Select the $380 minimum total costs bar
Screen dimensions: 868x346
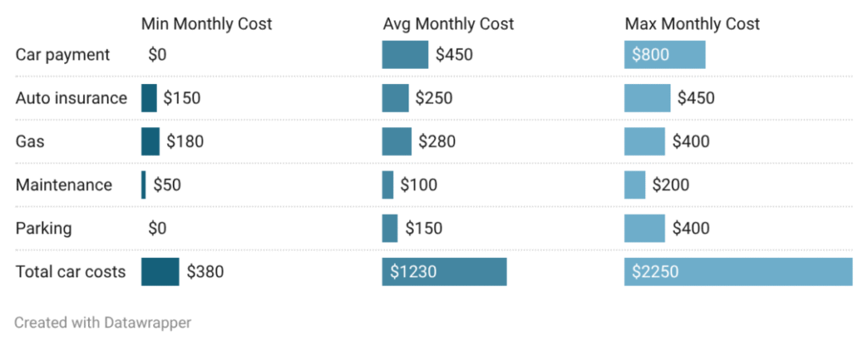tap(160, 272)
